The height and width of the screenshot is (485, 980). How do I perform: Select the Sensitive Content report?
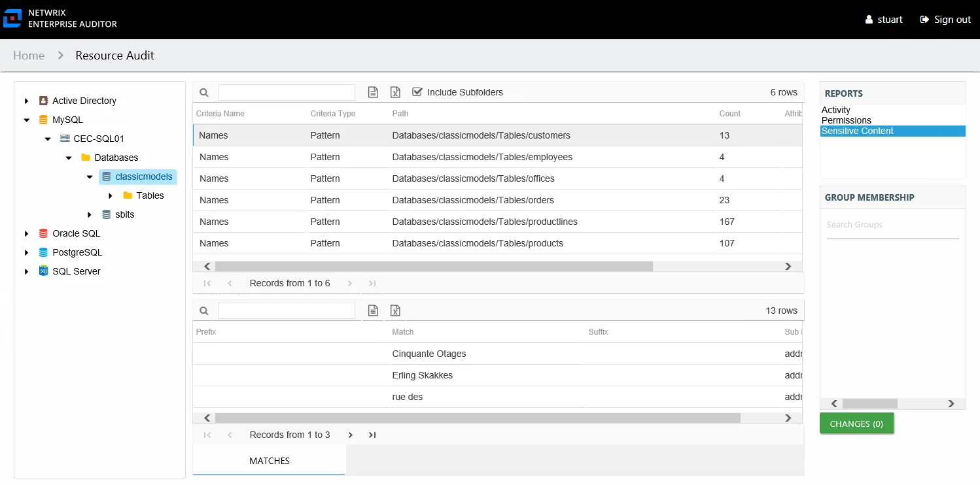pos(893,131)
